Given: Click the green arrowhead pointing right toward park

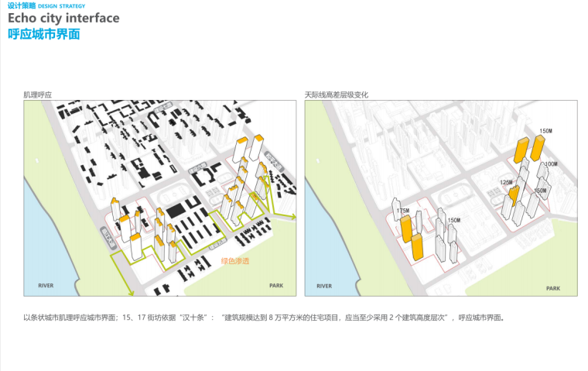Looking at the screenshot, I should 292,216.
